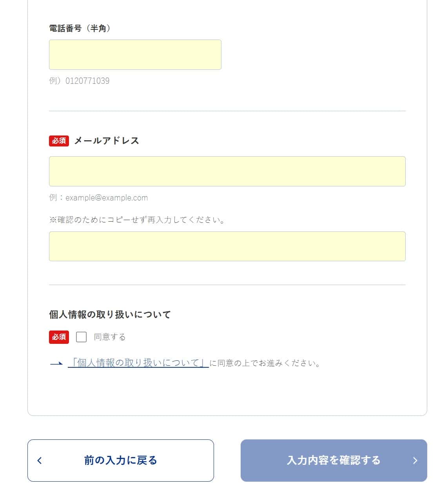The image size is (448, 495).
Task: Click the に同意の上でお進みください text
Action: 265,363
